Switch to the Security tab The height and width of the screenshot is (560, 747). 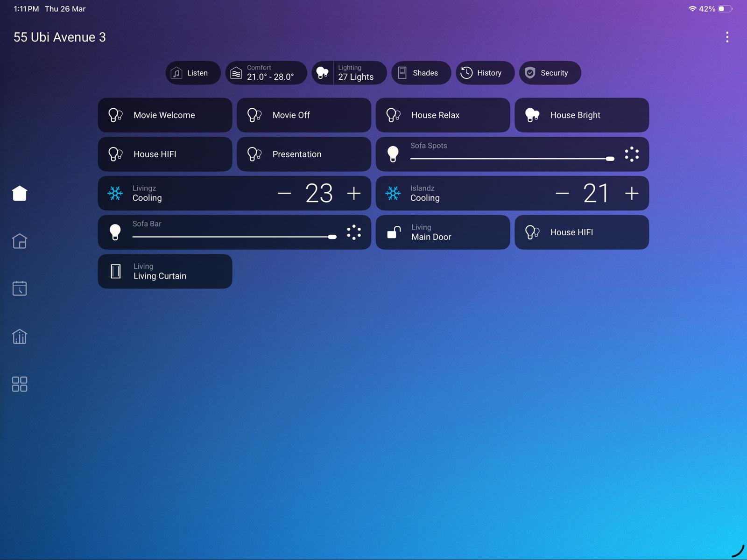click(x=550, y=73)
